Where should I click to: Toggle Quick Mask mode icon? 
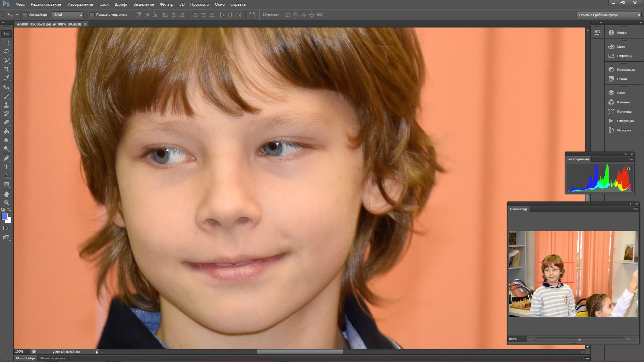pos(6,228)
